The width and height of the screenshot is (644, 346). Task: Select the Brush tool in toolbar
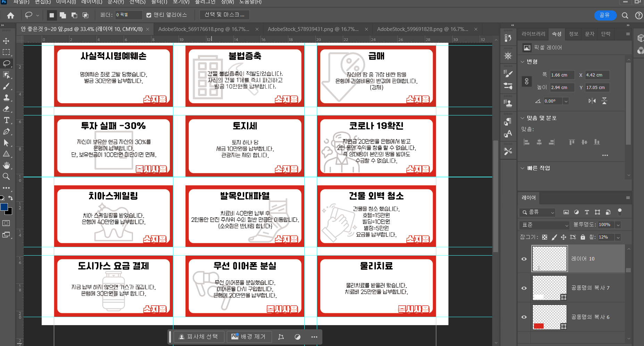pos(6,86)
